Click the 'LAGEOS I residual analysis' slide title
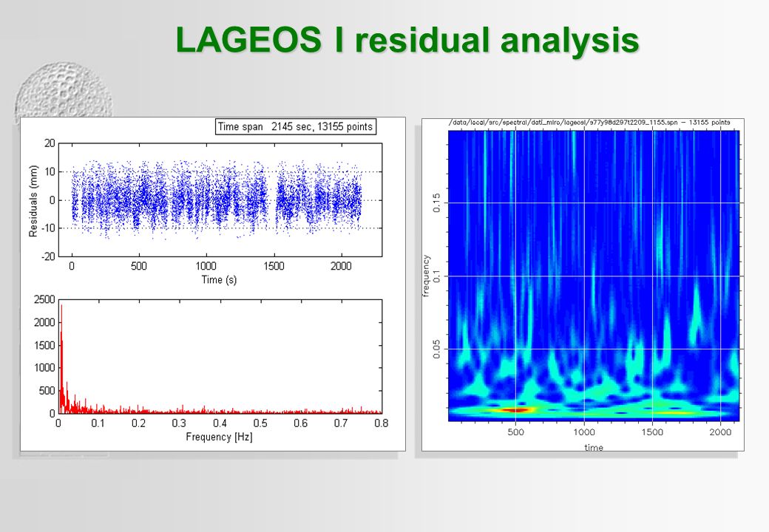 point(407,40)
